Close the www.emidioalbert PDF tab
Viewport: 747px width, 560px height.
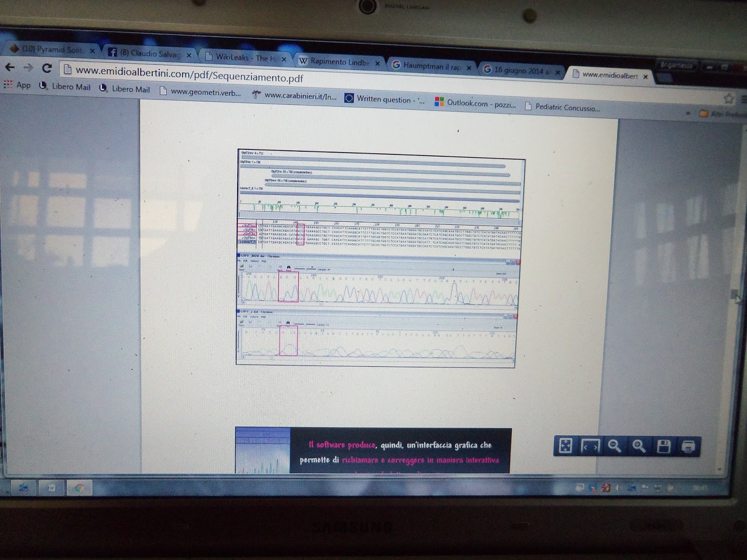pos(645,77)
